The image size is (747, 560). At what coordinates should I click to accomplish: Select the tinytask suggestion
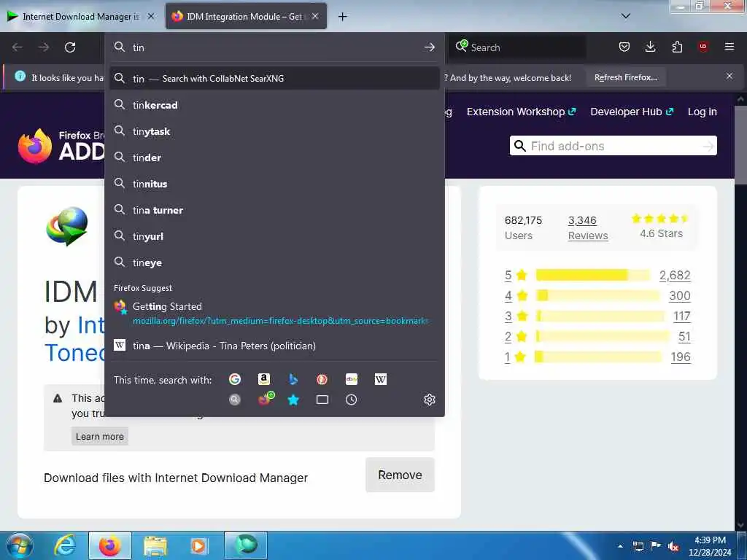click(274, 131)
